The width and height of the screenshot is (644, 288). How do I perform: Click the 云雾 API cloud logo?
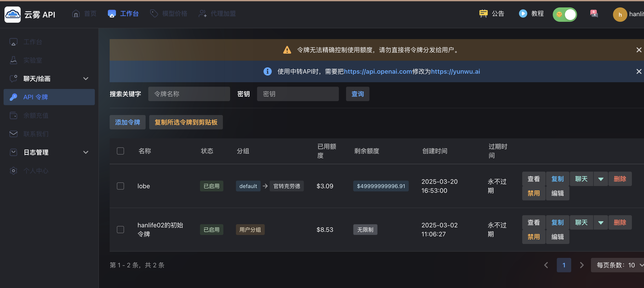point(13,14)
